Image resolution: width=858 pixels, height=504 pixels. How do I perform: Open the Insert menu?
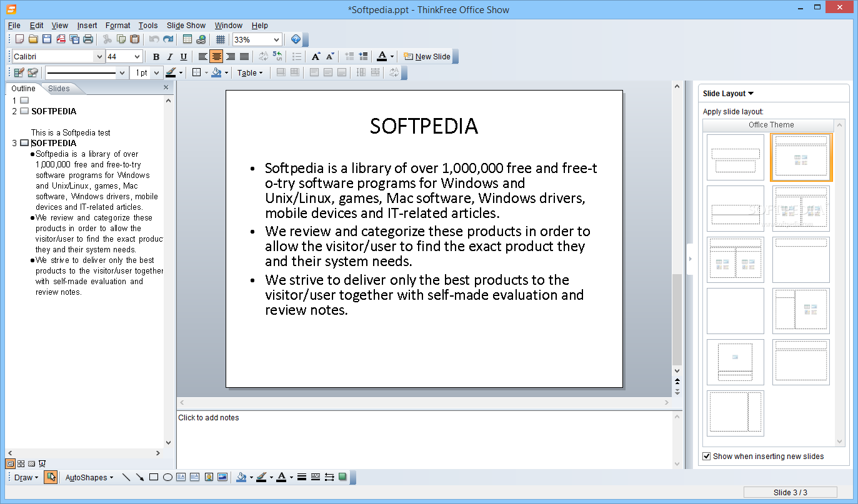point(87,26)
